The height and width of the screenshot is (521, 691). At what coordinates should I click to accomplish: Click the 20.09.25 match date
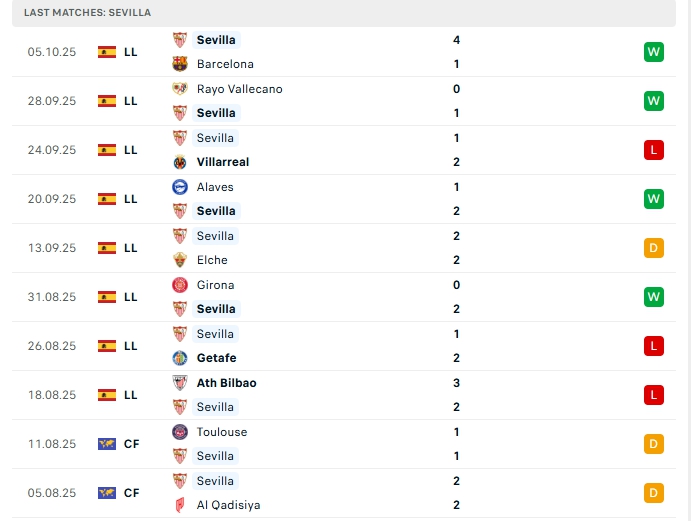click(52, 199)
